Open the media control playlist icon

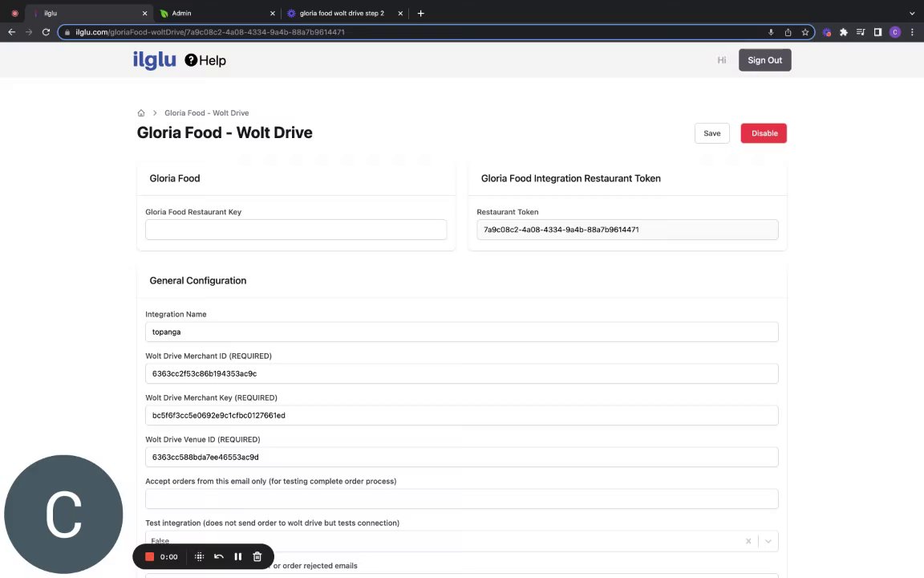click(861, 32)
